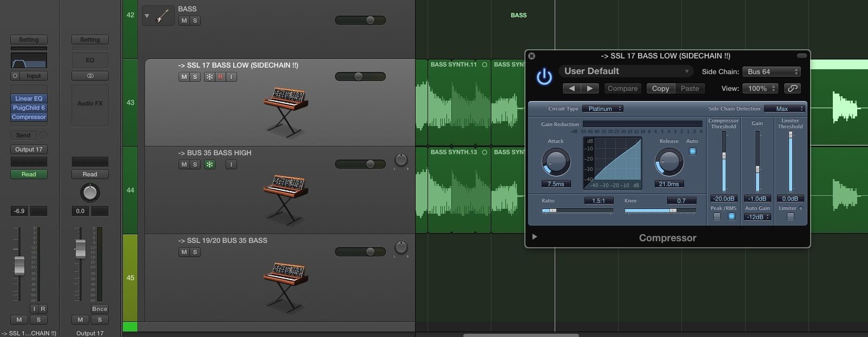Click green Read automation button on SSL strip
Image resolution: width=868 pixels, height=337 pixels.
pyautogui.click(x=29, y=174)
